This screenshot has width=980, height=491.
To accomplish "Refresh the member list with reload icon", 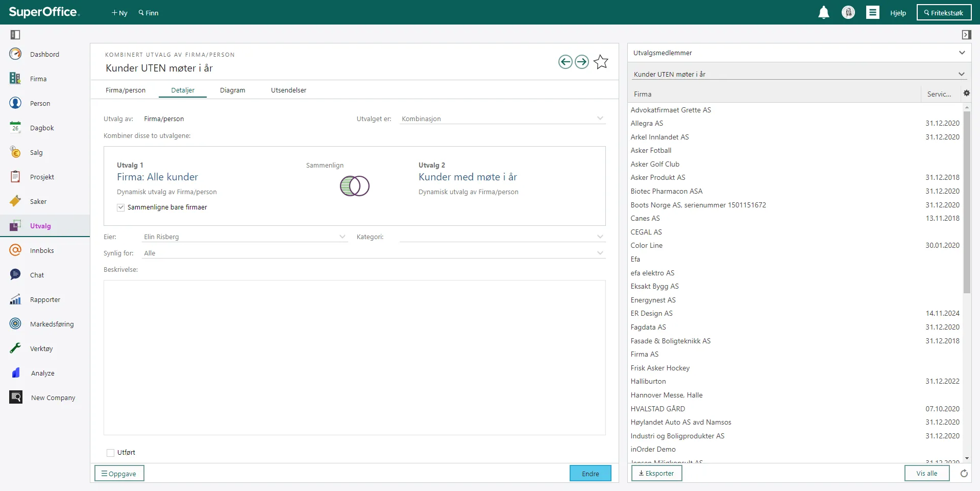I will 964,473.
